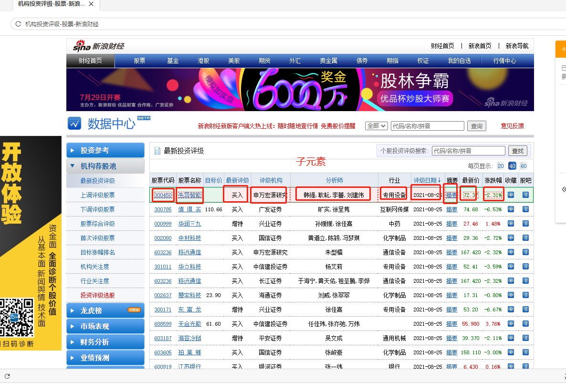Open 财经首页 navigation tab
Screen dimensions: 566x392
(x=90, y=61)
